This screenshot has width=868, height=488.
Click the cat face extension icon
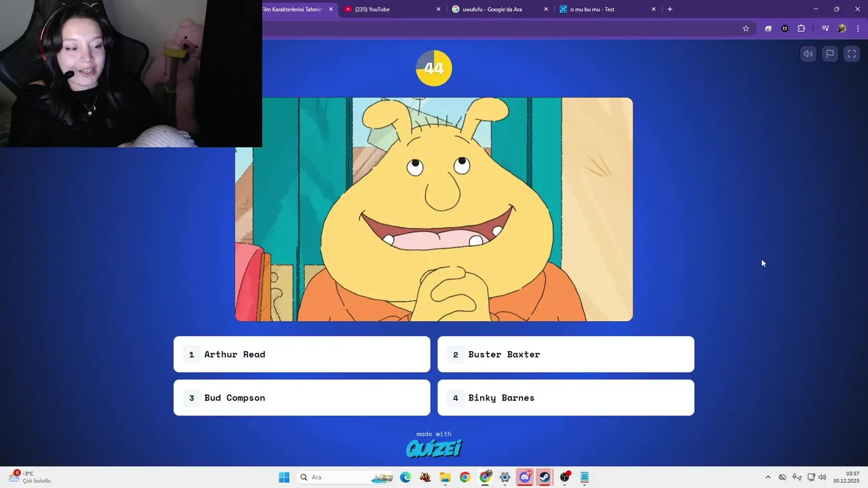pos(785,28)
